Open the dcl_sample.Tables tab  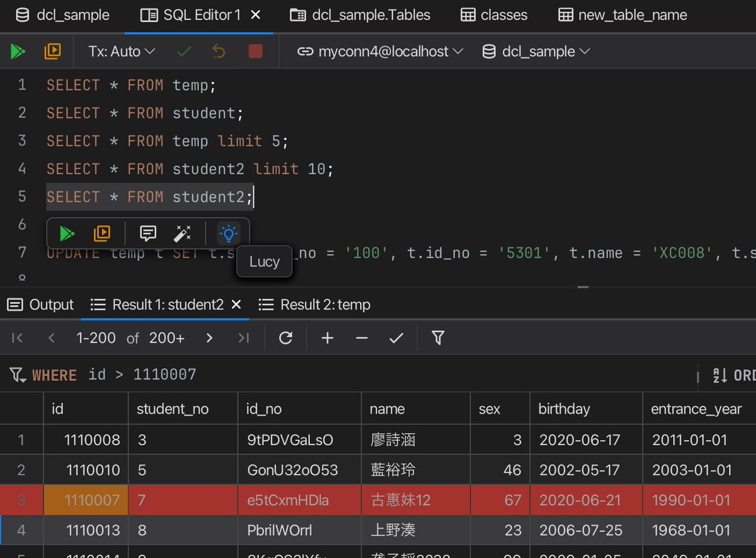click(360, 15)
